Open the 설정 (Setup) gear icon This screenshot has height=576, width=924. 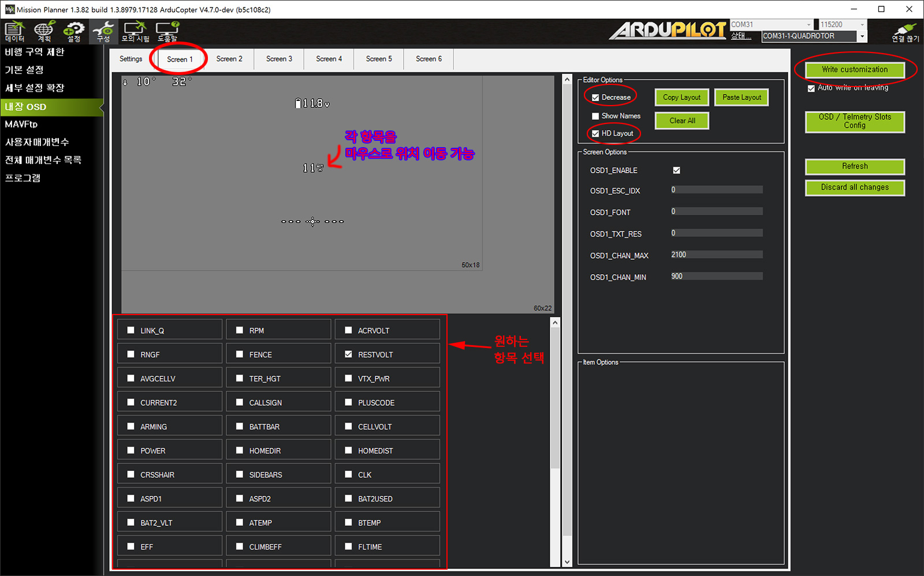(74, 32)
